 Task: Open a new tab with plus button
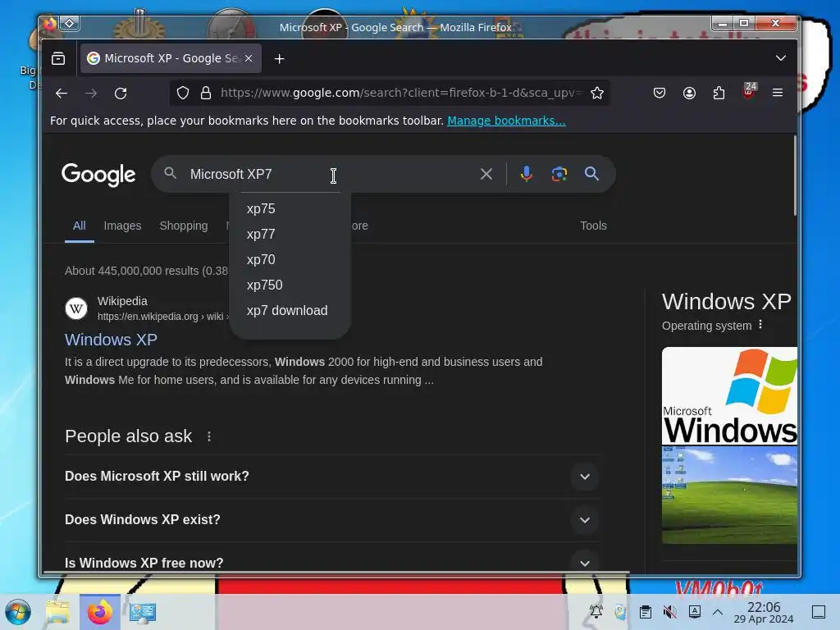click(279, 59)
